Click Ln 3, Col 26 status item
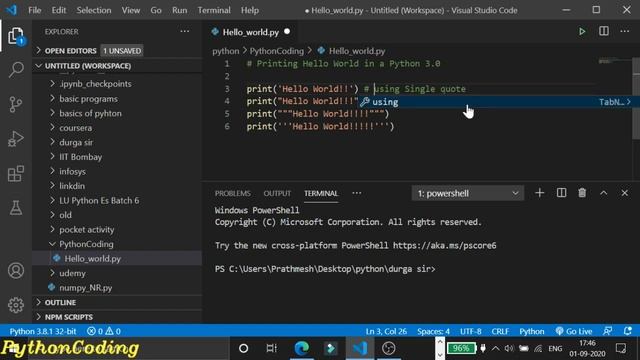This screenshot has height=360, width=640. pos(386,331)
